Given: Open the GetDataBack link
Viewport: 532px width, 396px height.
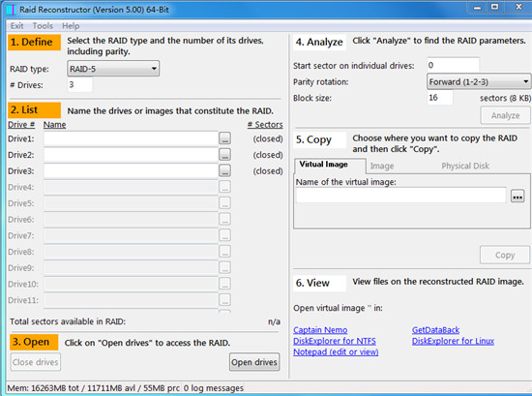Looking at the screenshot, I should pos(435,330).
